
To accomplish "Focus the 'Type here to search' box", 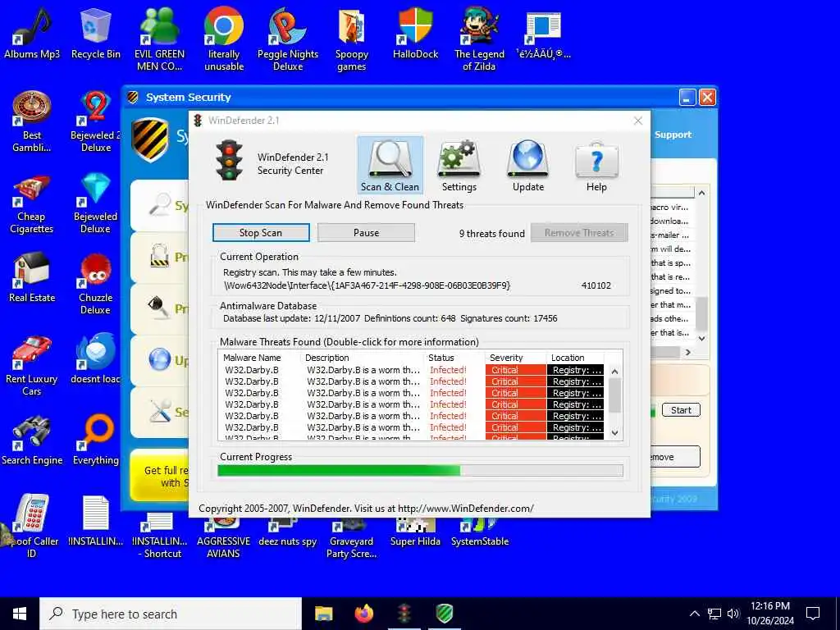I will click(171, 614).
